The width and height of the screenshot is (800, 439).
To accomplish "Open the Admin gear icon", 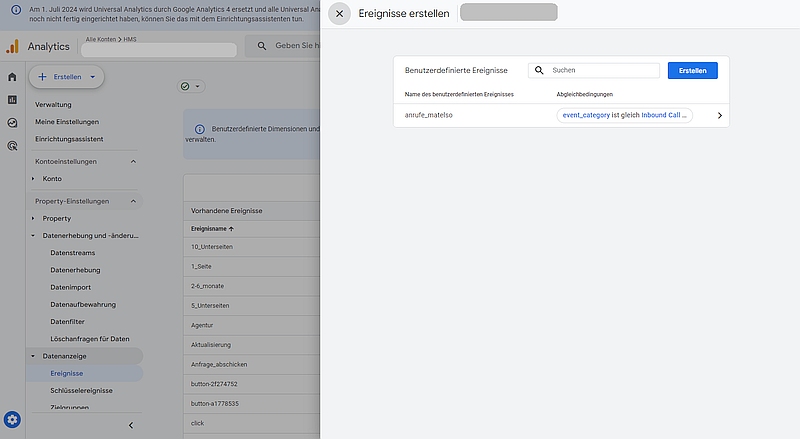I will point(12,420).
